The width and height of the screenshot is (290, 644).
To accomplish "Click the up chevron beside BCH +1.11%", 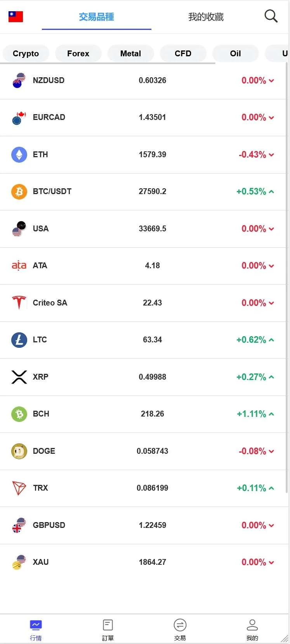I will [271, 414].
